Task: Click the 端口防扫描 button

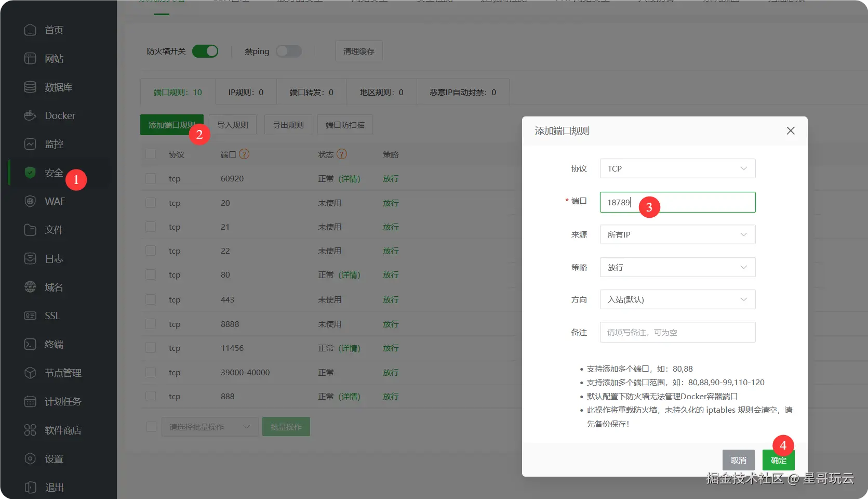Action: 345,125
